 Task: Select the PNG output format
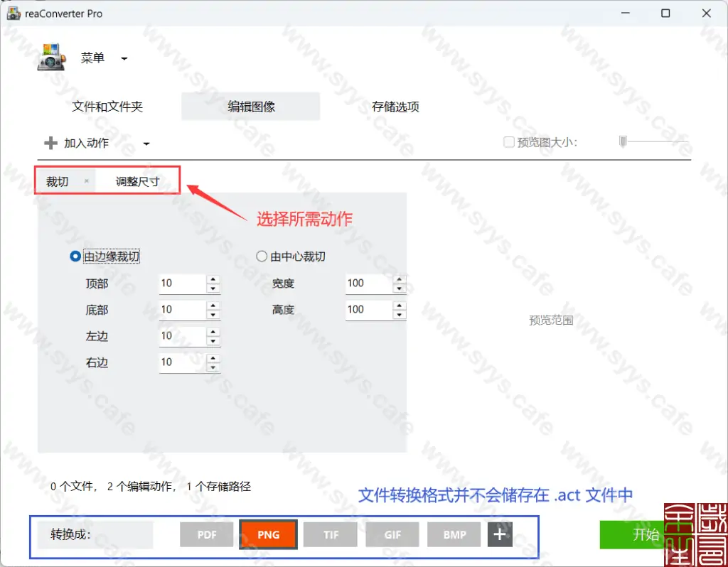pyautogui.click(x=268, y=534)
